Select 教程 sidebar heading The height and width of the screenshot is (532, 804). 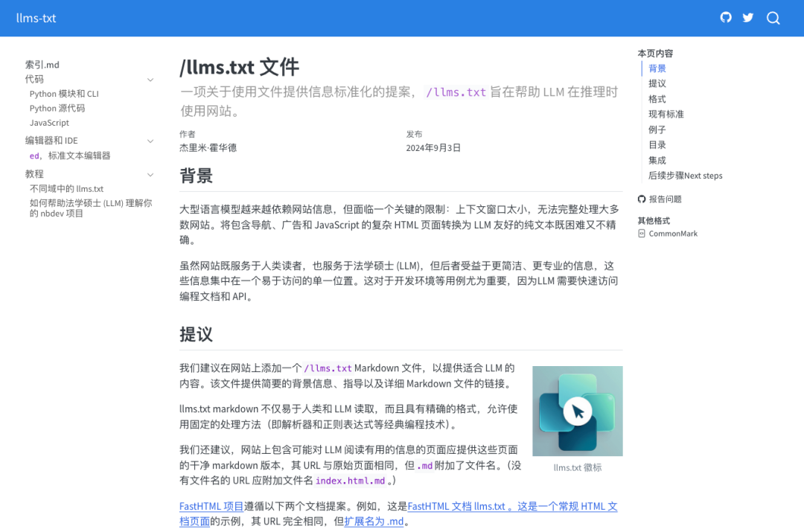[x=34, y=174]
